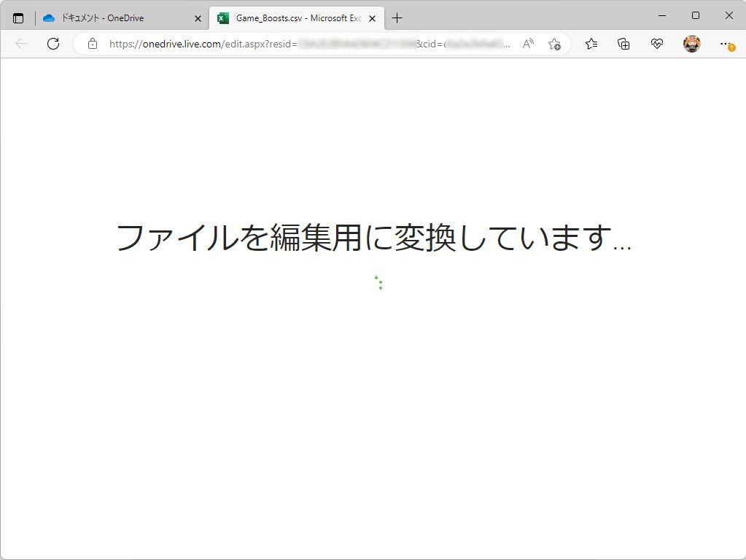Switch to the ドキュメント - OneDrive tab
The image size is (746, 560).
(x=117, y=17)
